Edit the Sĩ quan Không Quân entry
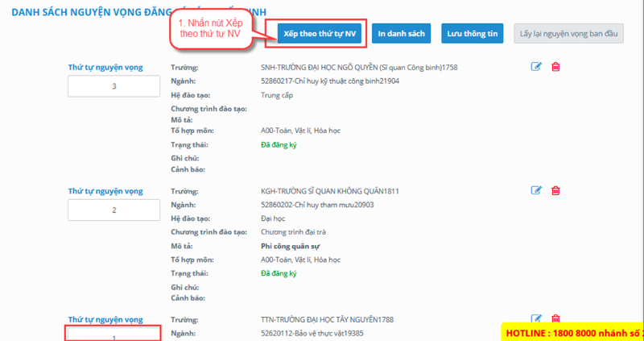 537,191
